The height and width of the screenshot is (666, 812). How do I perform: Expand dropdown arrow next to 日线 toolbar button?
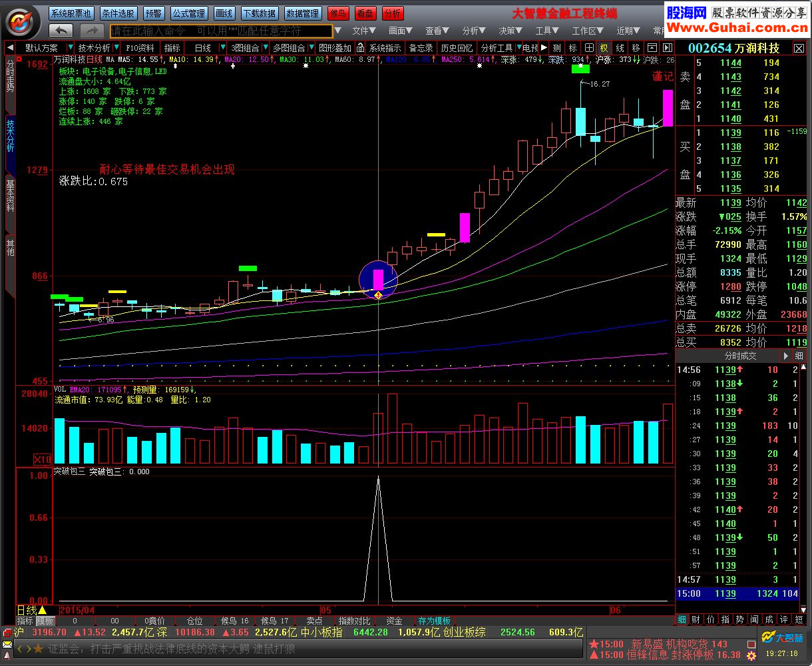pyautogui.click(x=222, y=48)
